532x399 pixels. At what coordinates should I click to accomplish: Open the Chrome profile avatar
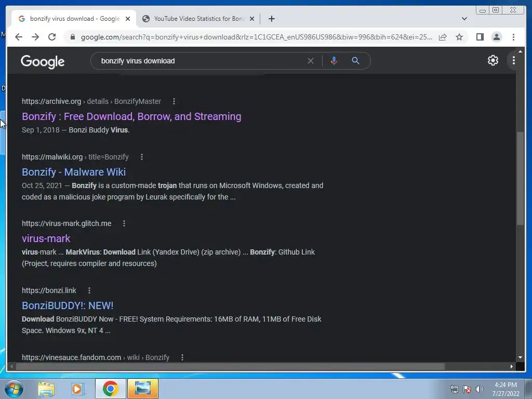click(x=496, y=37)
